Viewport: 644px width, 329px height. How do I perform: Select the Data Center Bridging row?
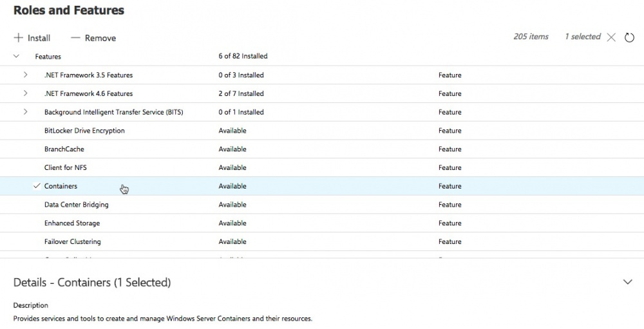(x=76, y=205)
